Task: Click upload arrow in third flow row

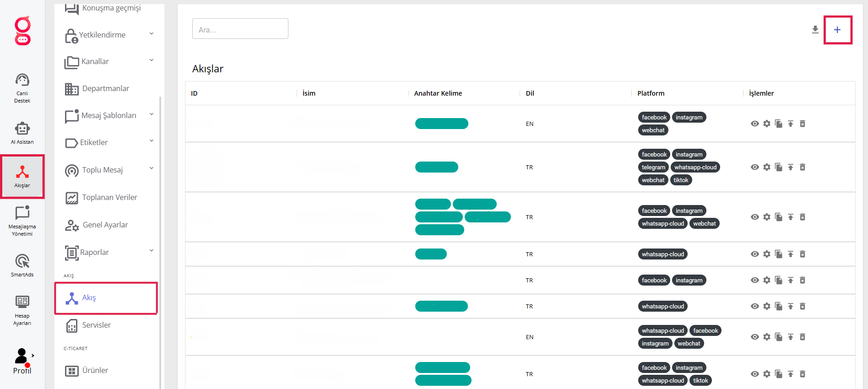Action: [x=791, y=217]
